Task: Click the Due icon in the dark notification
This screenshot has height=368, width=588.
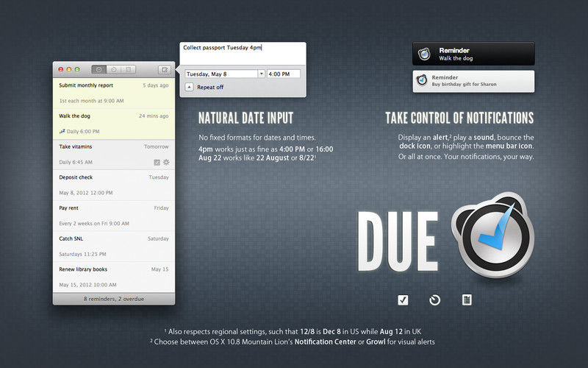Action: [424, 54]
